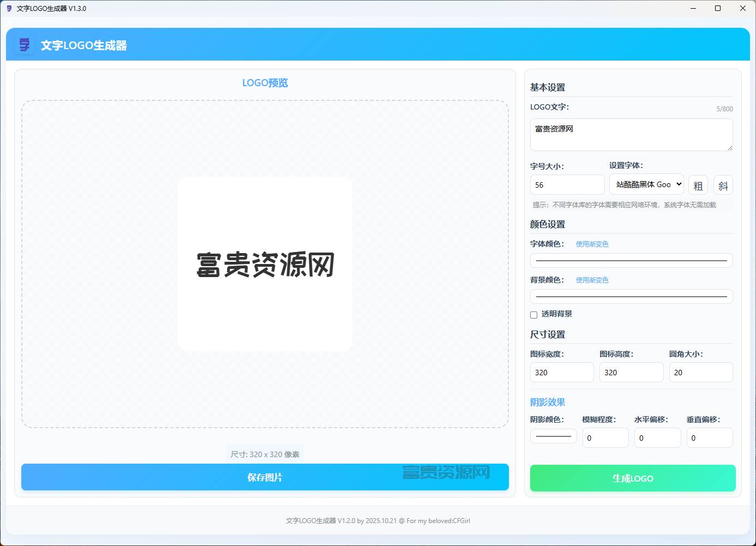Click 使用渐变色 link for background color

[x=592, y=280]
